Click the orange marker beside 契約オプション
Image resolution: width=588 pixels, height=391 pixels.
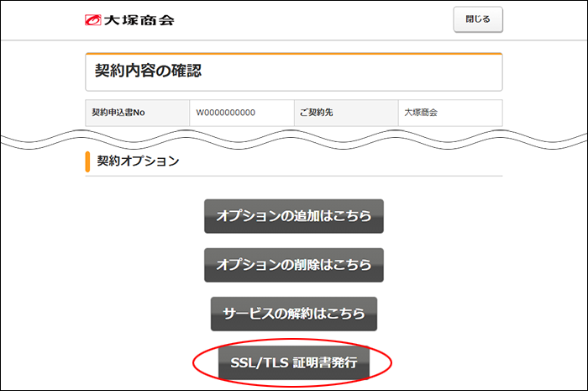point(87,161)
